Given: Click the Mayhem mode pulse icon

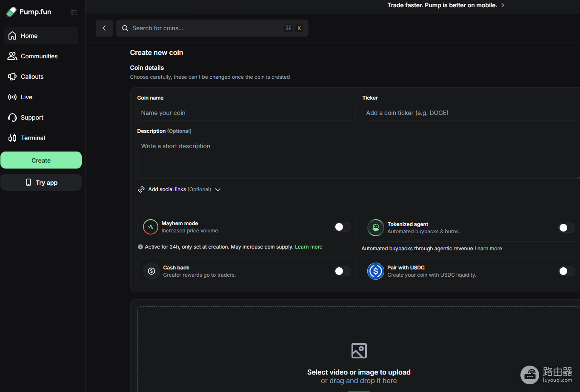Looking at the screenshot, I should [151, 227].
